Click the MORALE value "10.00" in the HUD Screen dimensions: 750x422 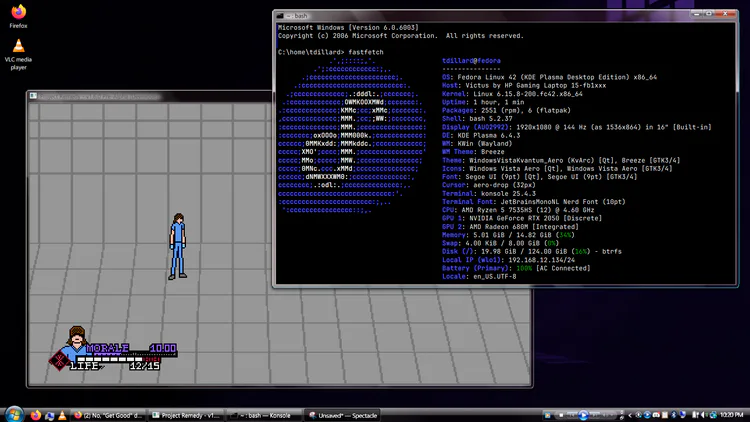coord(163,348)
